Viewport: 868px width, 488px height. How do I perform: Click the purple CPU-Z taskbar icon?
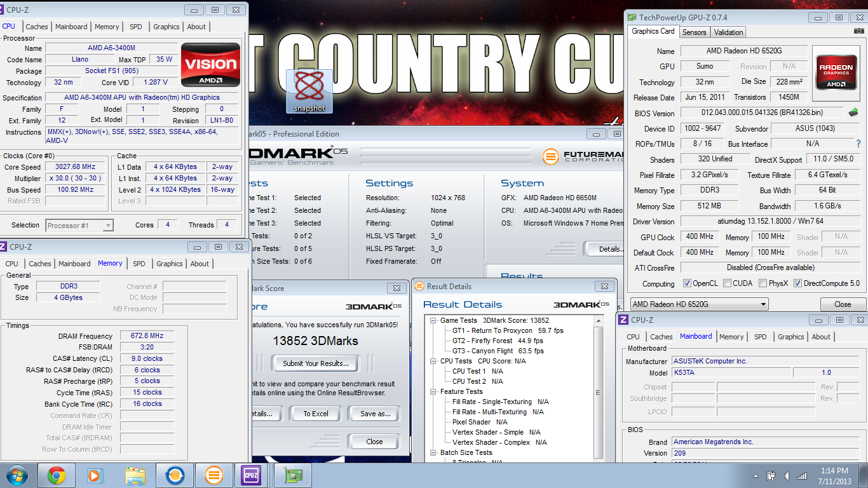[x=250, y=475]
